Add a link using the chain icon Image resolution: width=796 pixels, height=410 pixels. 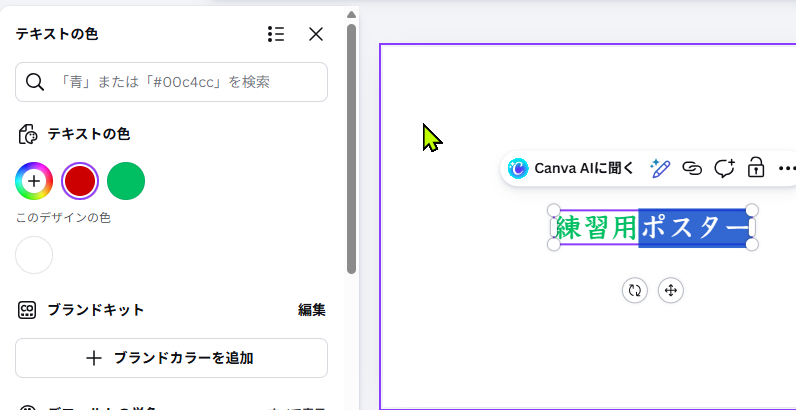pos(692,168)
